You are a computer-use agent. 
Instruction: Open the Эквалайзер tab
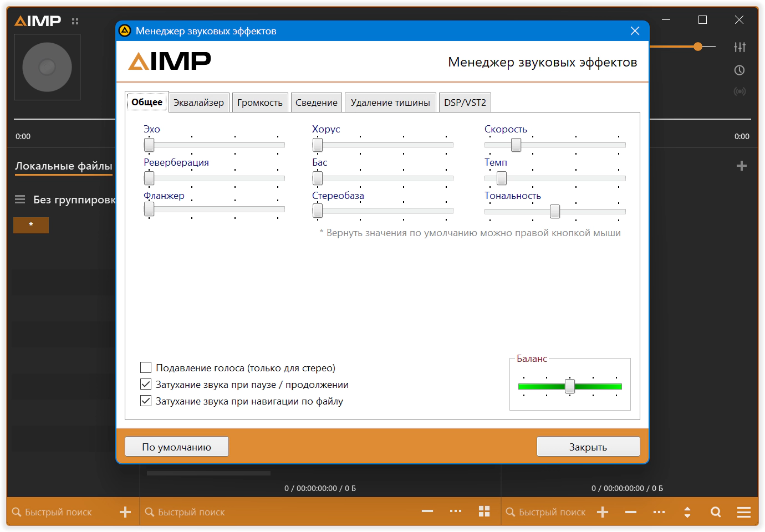198,103
